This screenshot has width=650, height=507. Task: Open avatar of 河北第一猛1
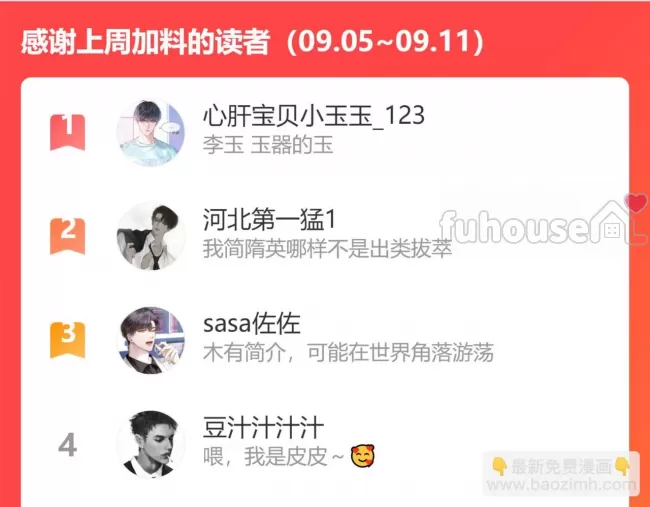151,236
